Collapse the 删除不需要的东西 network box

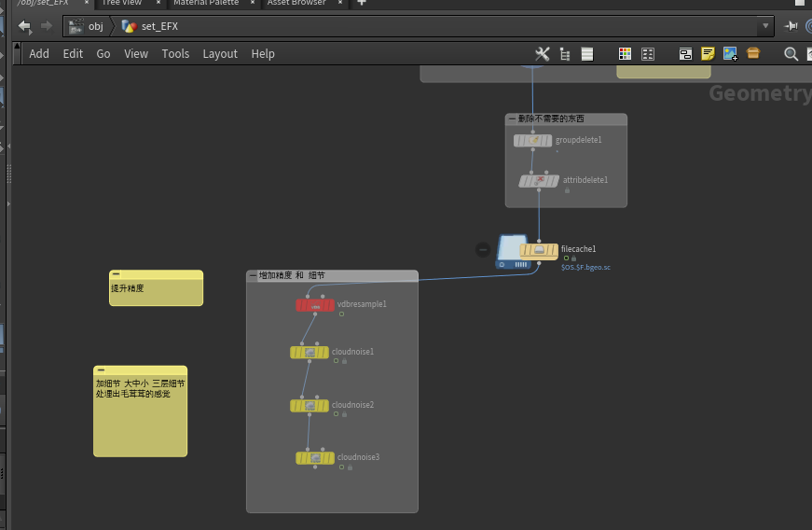(x=512, y=119)
